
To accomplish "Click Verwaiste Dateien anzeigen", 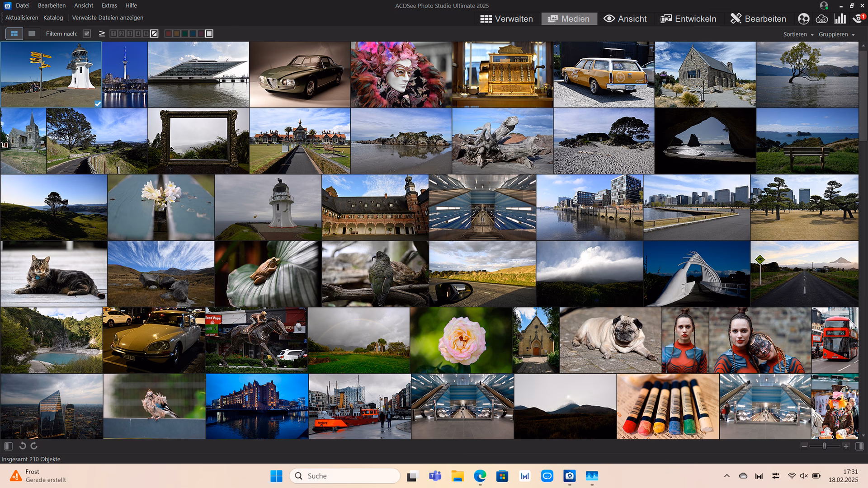I will pos(108,18).
